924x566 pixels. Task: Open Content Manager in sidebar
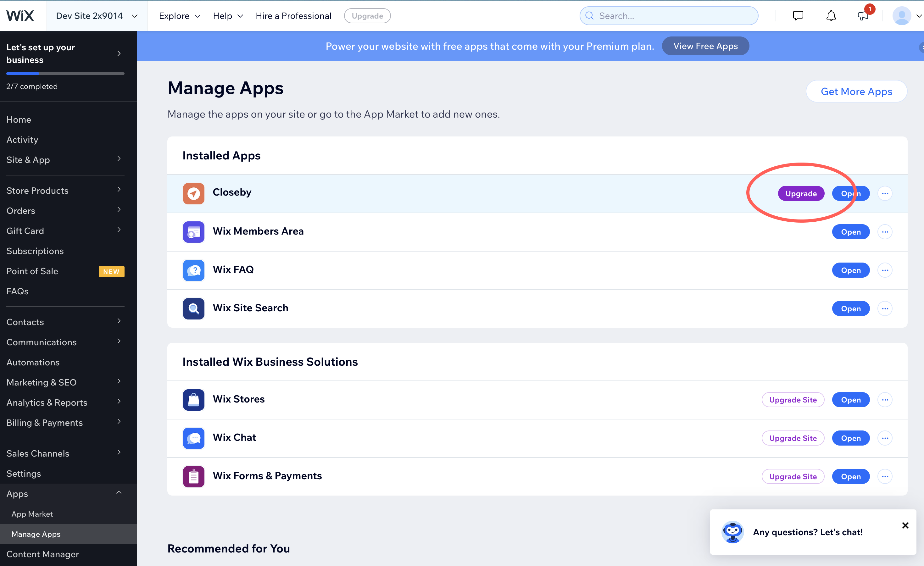tap(43, 554)
